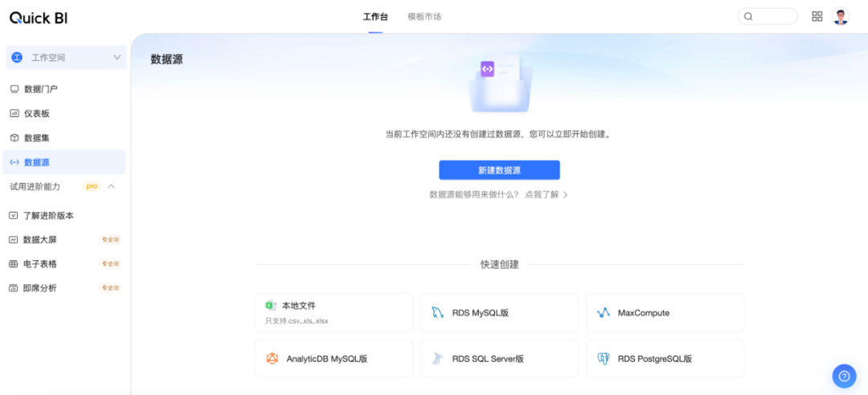The width and height of the screenshot is (868, 395).
Task: Open the help question-mark button
Action: click(844, 377)
